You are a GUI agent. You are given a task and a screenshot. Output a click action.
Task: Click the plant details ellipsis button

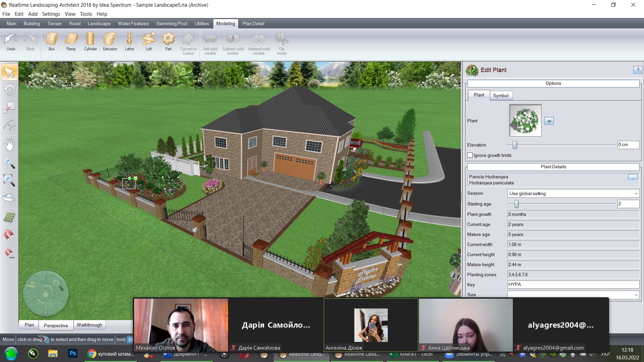[633, 177]
